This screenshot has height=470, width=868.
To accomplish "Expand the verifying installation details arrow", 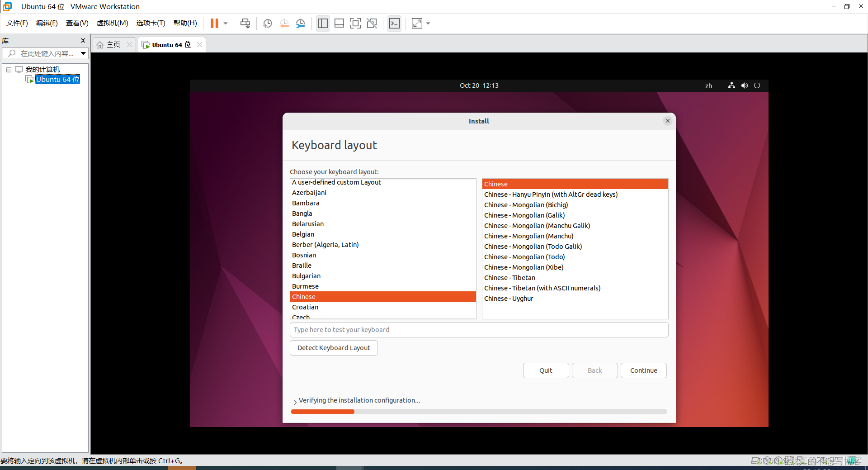I will pyautogui.click(x=295, y=402).
